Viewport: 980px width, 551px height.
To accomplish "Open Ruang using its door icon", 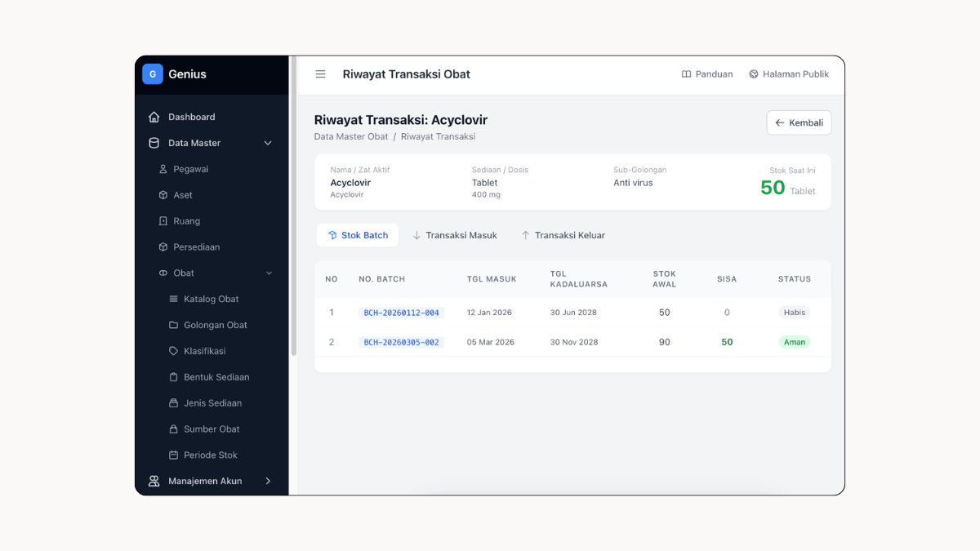I will click(164, 221).
